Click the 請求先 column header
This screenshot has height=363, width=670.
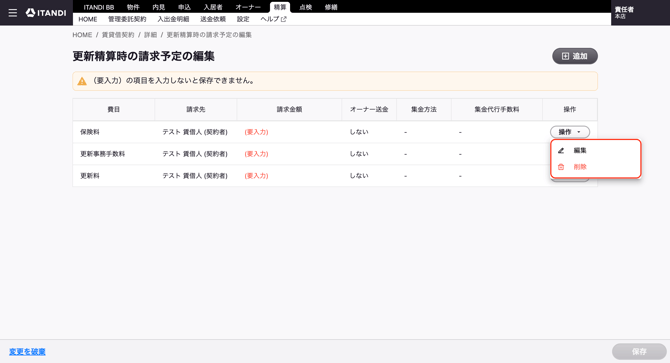196,109
